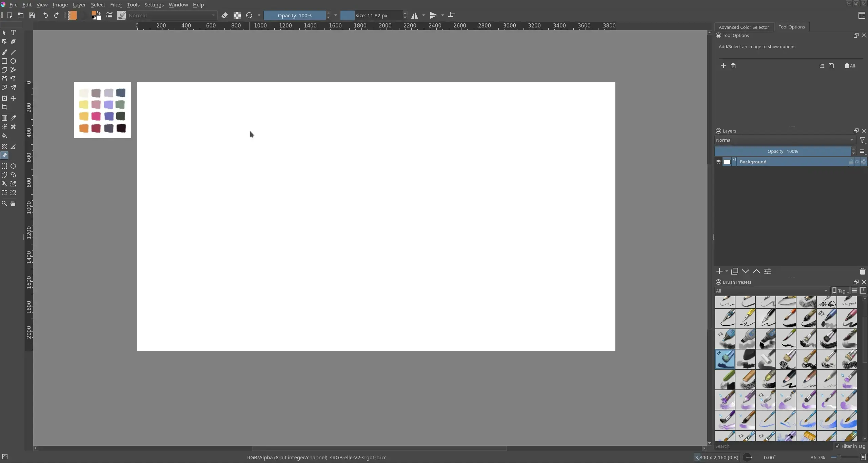Open the Filter menu
This screenshot has height=463, width=868.
(x=116, y=5)
